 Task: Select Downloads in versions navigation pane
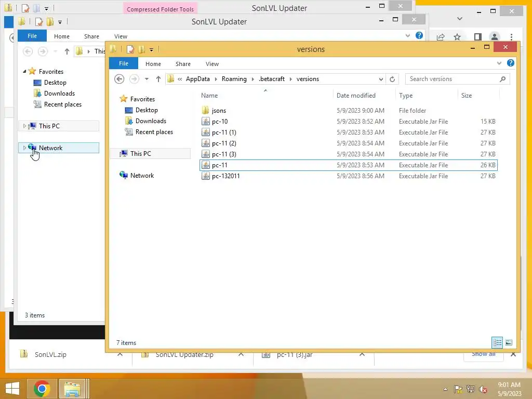point(151,121)
